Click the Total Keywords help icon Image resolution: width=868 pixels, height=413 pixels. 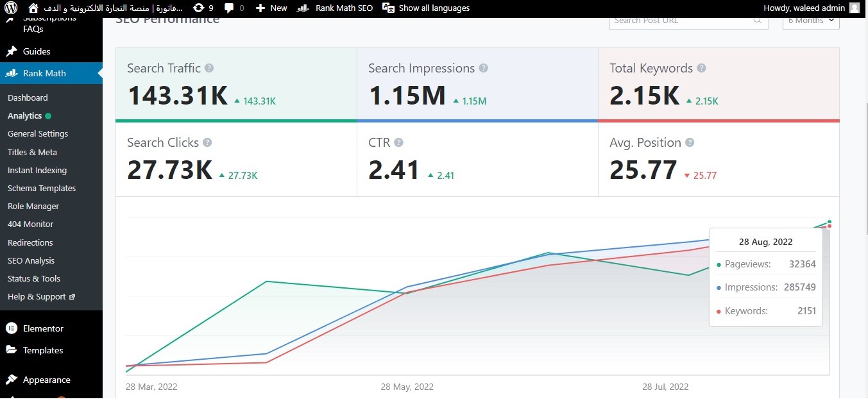click(701, 68)
